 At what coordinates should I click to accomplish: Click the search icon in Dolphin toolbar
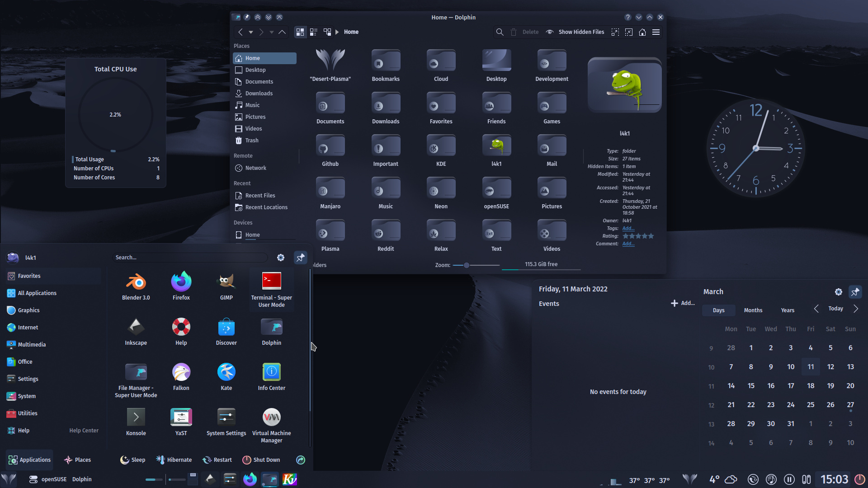pyautogui.click(x=500, y=32)
